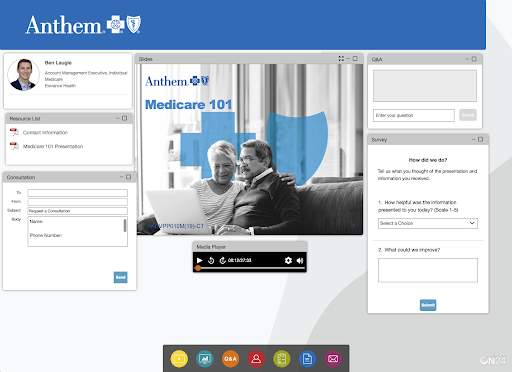Click the Consultation Subject field
512x372 pixels.
77,211
